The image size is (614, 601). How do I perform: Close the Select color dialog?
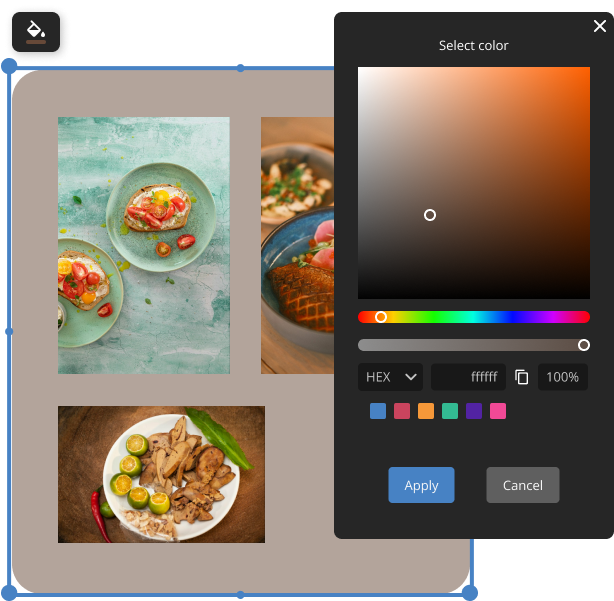[599, 27]
